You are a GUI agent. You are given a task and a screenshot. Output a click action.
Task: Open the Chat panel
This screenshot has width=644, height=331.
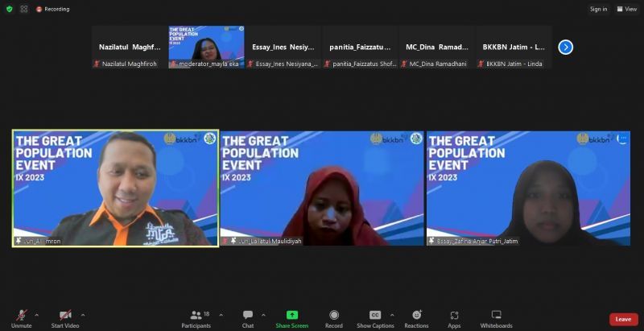[247, 318]
